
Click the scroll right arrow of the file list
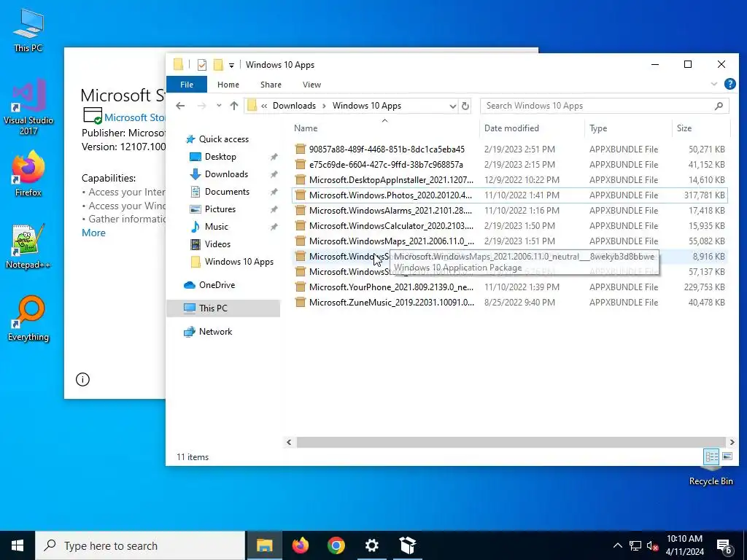coord(732,442)
